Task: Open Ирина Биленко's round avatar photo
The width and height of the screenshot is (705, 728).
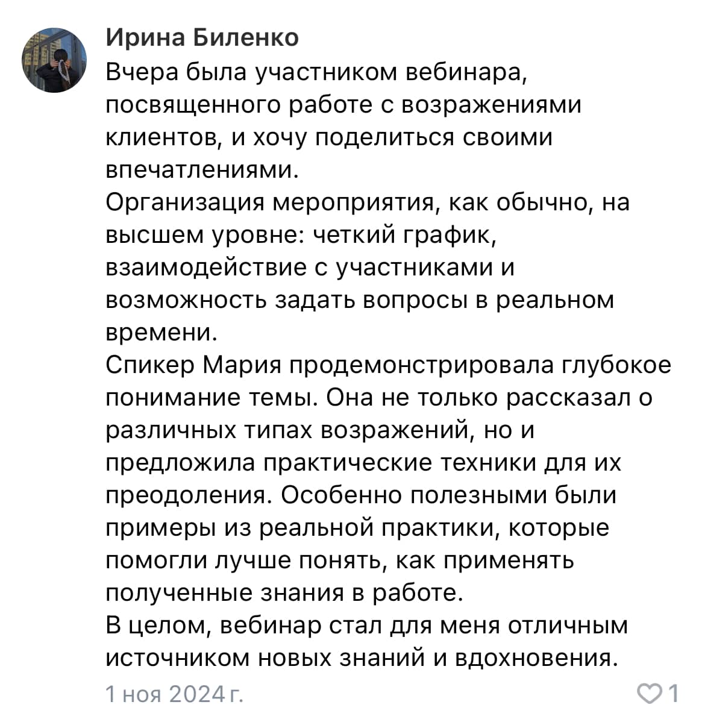Action: [x=54, y=60]
